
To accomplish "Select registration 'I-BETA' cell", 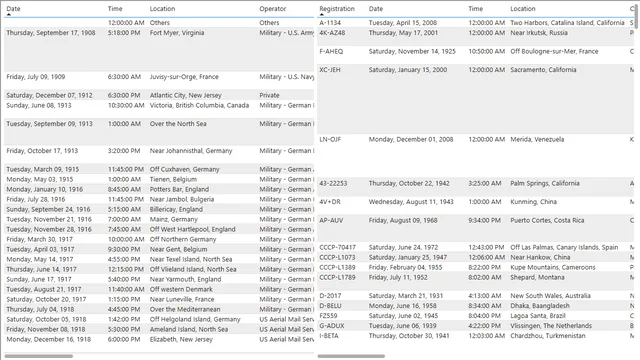I will click(329, 336).
